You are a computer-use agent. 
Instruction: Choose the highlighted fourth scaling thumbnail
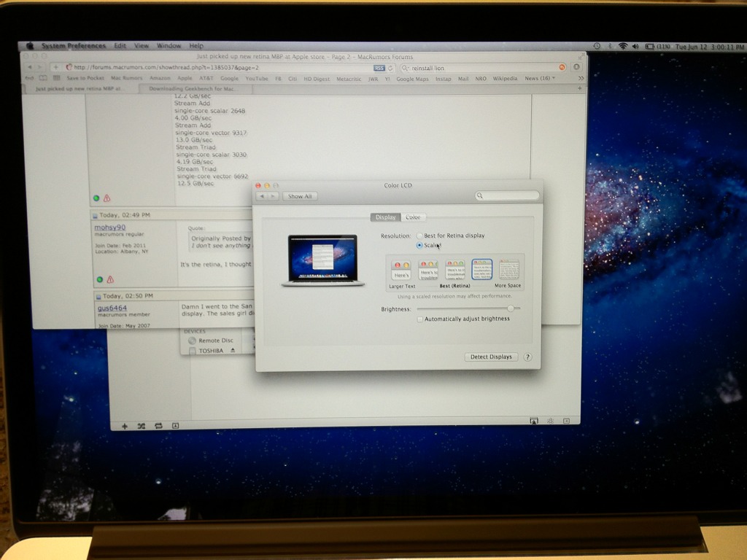(x=481, y=270)
